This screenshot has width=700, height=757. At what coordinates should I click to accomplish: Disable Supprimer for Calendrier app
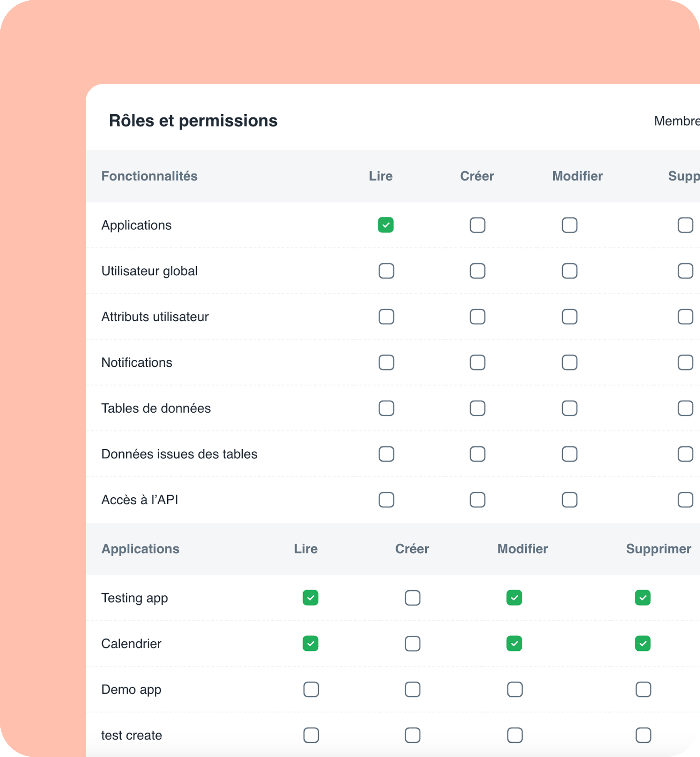[643, 643]
